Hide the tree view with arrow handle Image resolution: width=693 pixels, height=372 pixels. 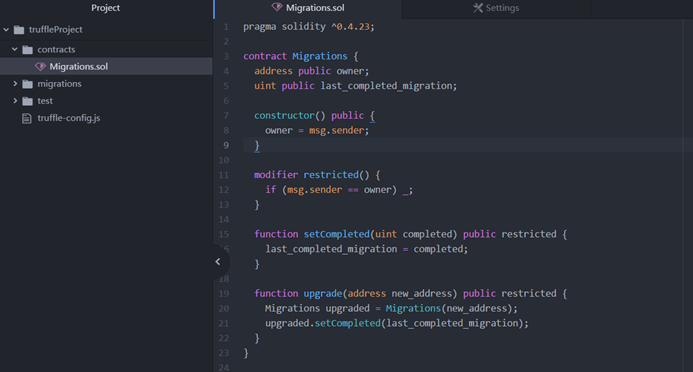(x=218, y=262)
